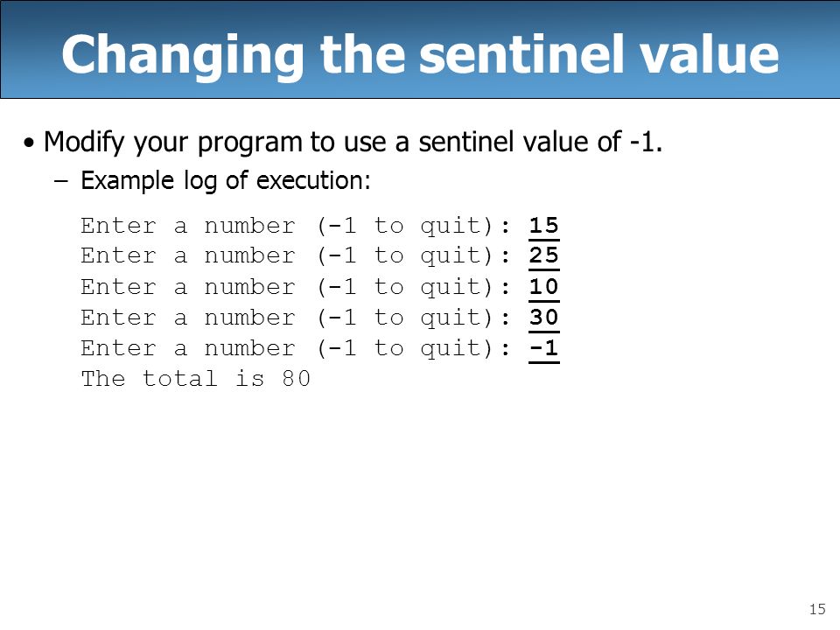Screen dimensions: 840x630
Task: Click the slide title 'Changing the sentinel value'
Action: pos(420,54)
